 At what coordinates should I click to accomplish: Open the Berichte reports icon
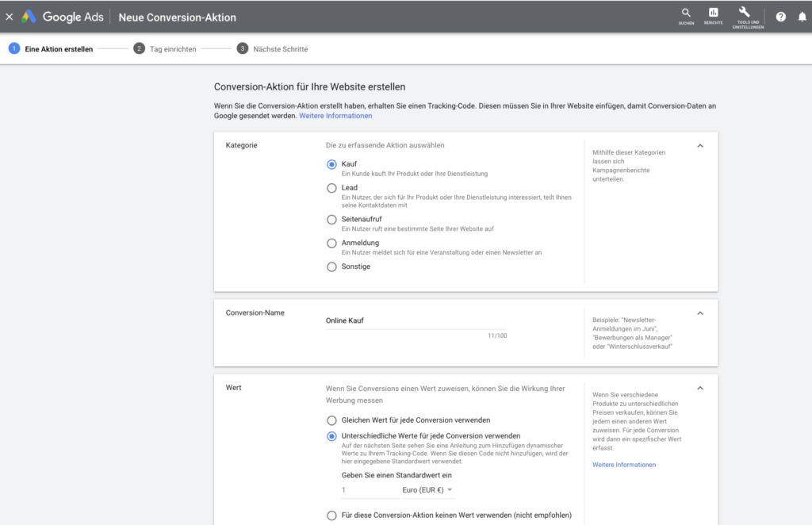(x=713, y=16)
